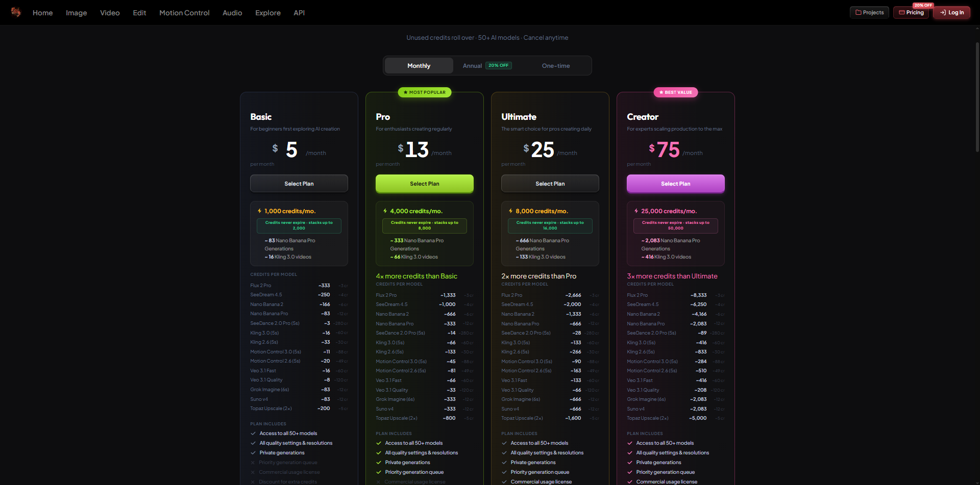Image resolution: width=980 pixels, height=485 pixels.
Task: Click '2x more credits than Pro' text
Action: click(538, 276)
